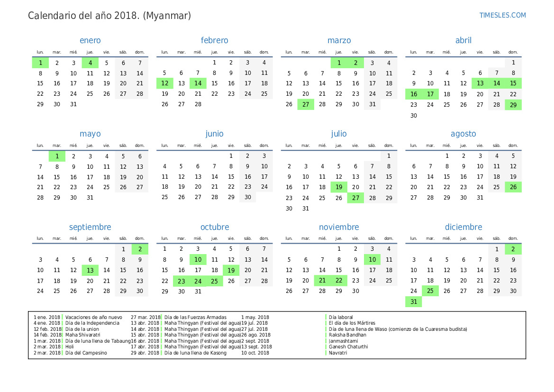Screen dimensions: 554x392
Task: Click highlighted 29 in abril
Action: (x=513, y=104)
